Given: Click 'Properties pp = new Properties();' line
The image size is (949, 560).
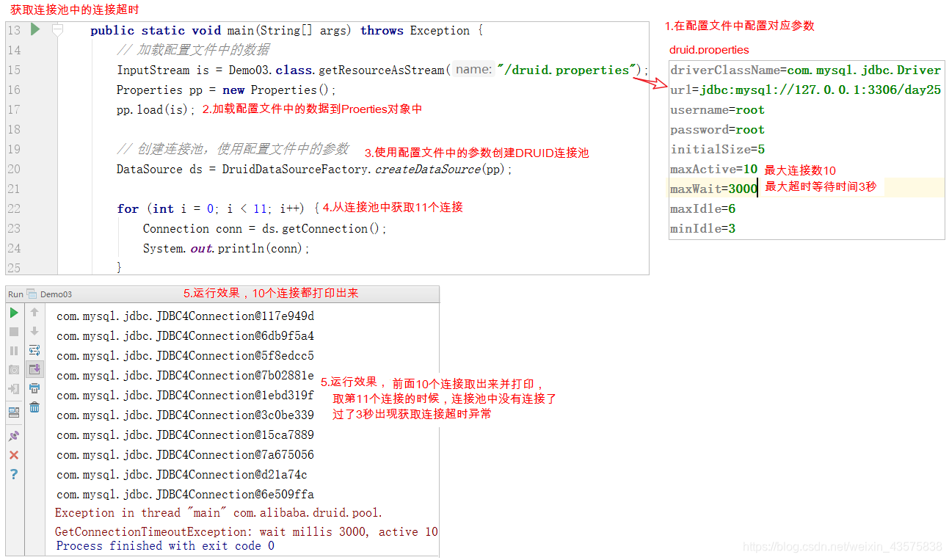Looking at the screenshot, I should point(226,90).
